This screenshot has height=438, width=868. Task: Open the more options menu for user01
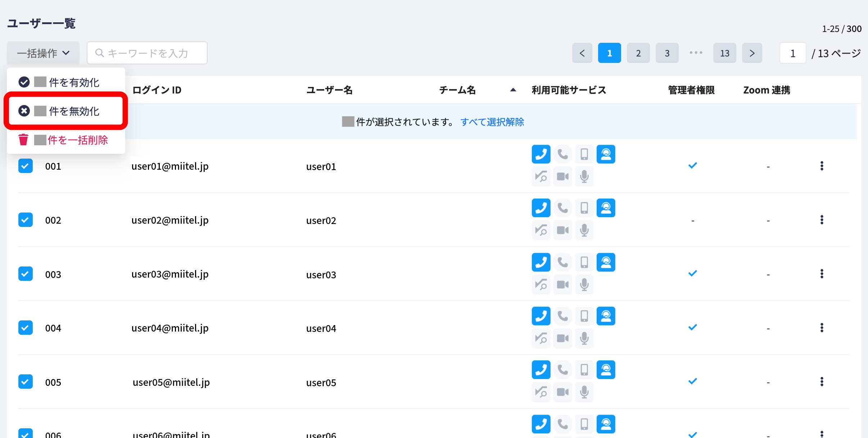(822, 166)
